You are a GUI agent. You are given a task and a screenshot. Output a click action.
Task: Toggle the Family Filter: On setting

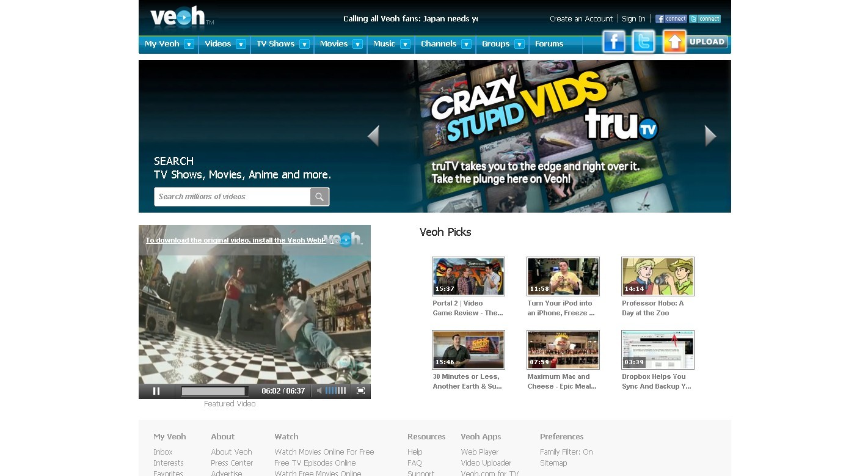tap(566, 452)
